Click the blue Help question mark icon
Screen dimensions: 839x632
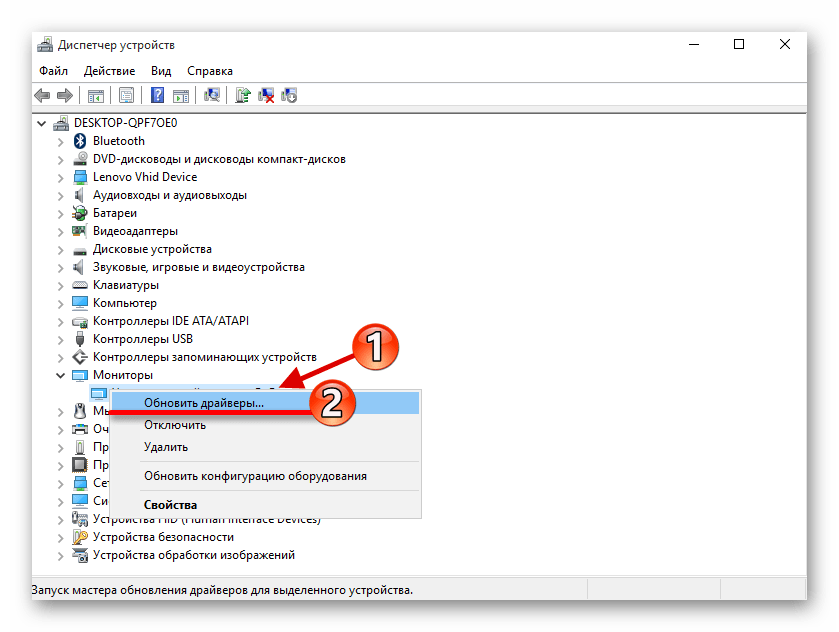click(x=157, y=96)
